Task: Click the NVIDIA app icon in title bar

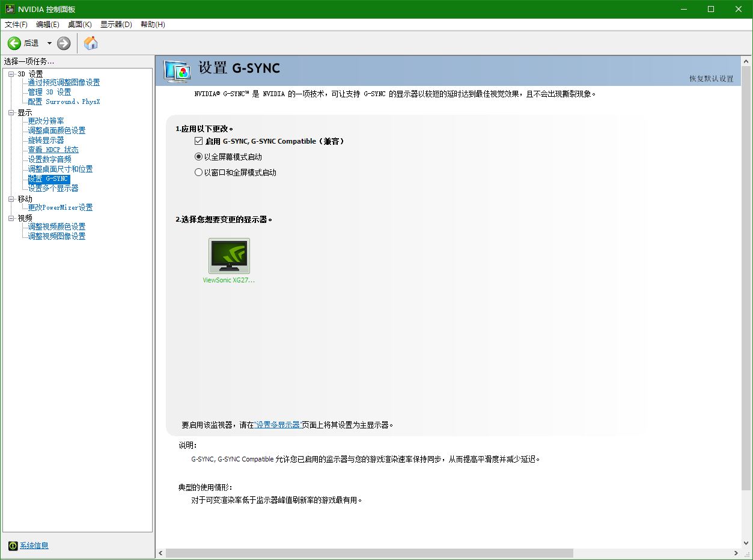Action: click(x=10, y=9)
